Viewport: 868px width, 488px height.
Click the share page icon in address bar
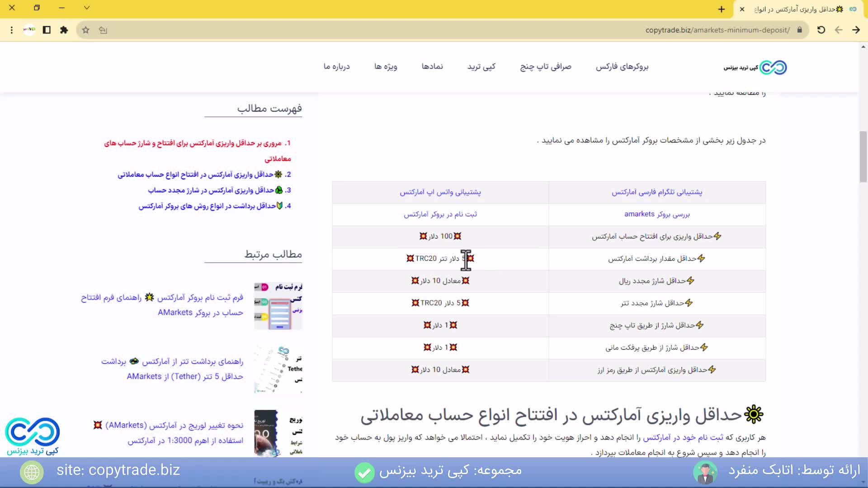[103, 30]
